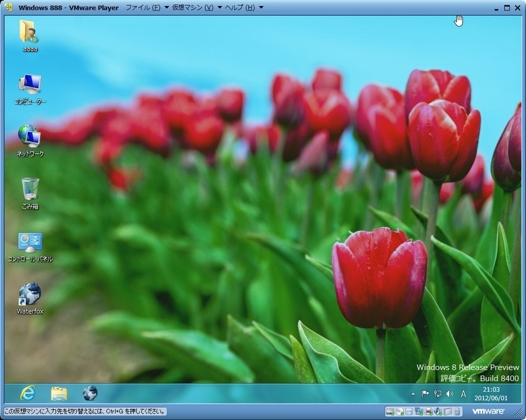Expand the ファイル menu dropdown arrow
This screenshot has width=526, height=420.
pyautogui.click(x=167, y=7)
